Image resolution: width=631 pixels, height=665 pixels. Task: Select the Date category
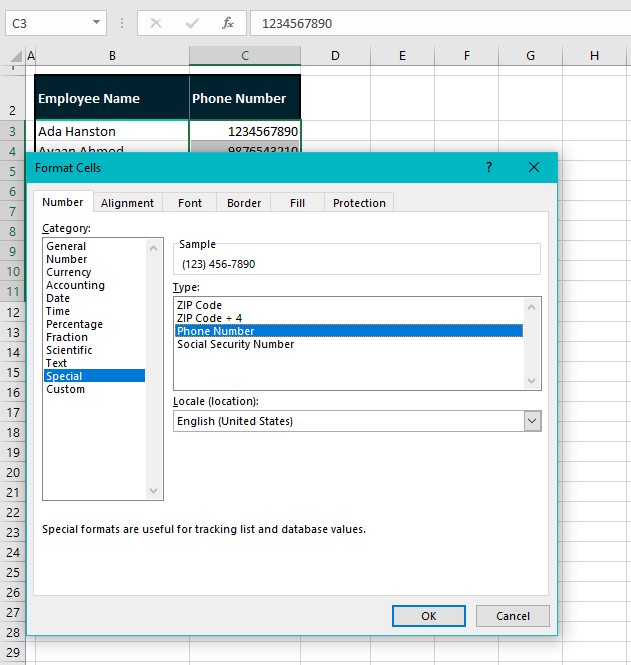click(95, 298)
